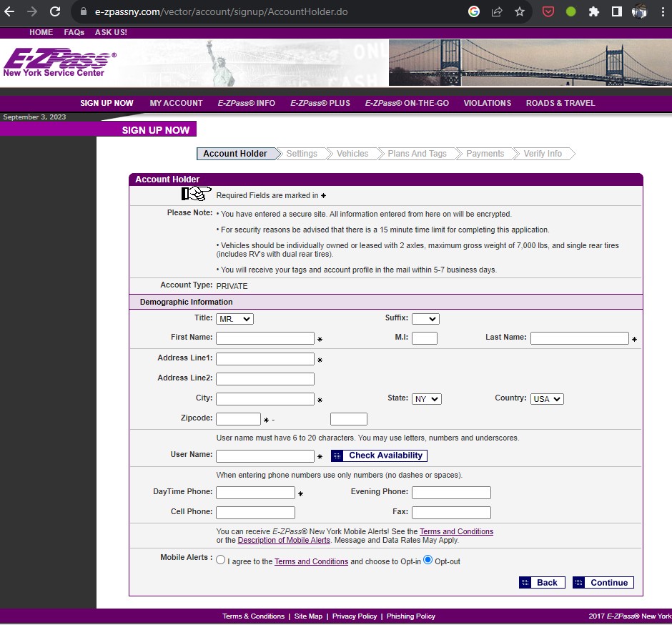The height and width of the screenshot is (625, 672).
Task: Click the grid icon on Check Availability
Action: (x=337, y=456)
